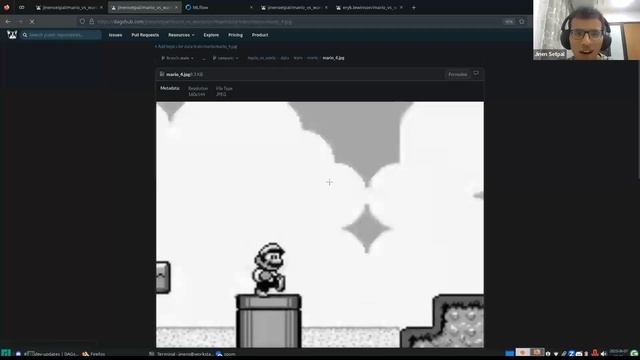Screen dimensions: 640x360
Task: Click the mario_4.jpg file name header
Action: [178, 74]
